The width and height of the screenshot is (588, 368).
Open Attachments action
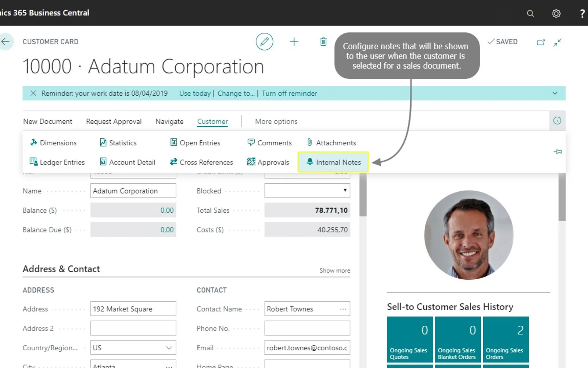click(x=331, y=142)
